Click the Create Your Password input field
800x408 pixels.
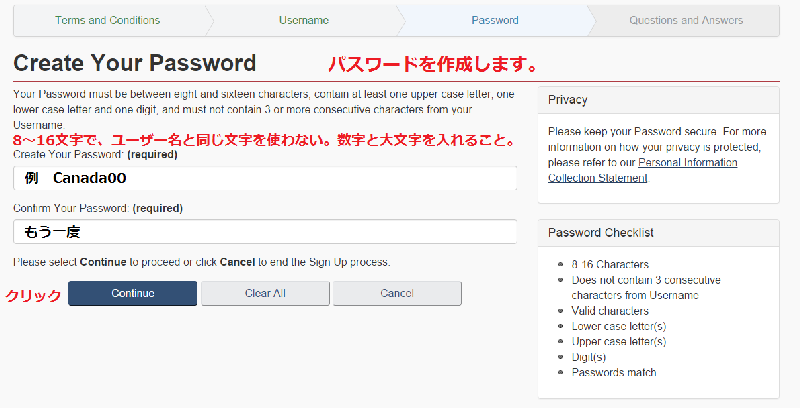265,178
